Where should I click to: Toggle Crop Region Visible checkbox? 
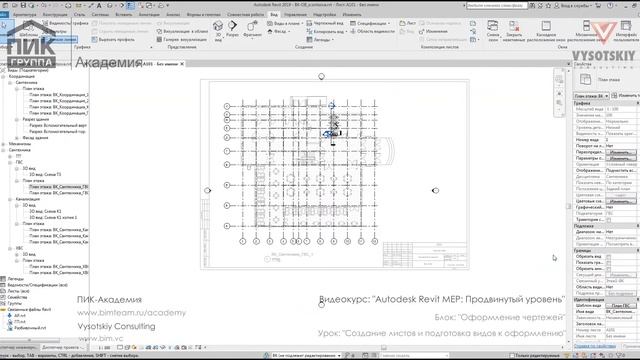(x=609, y=263)
